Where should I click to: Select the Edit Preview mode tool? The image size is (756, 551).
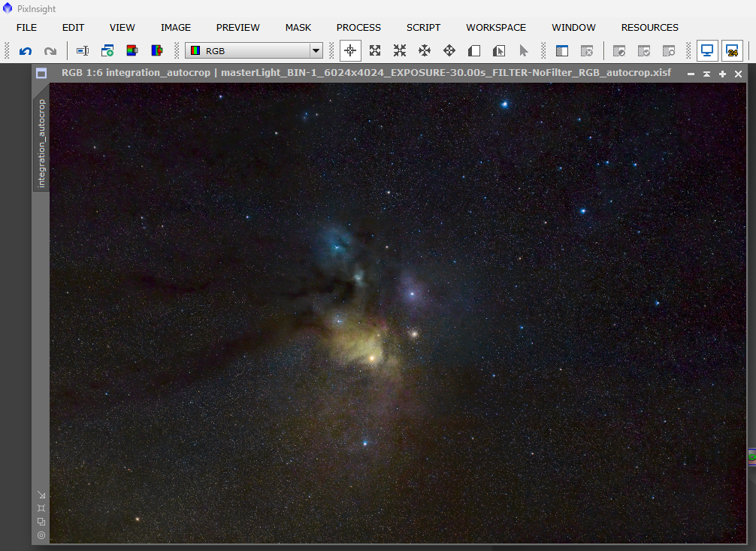point(499,50)
